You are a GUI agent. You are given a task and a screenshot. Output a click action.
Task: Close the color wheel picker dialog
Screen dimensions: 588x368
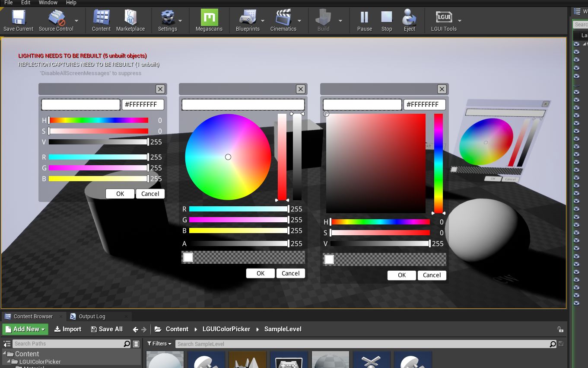[301, 89]
